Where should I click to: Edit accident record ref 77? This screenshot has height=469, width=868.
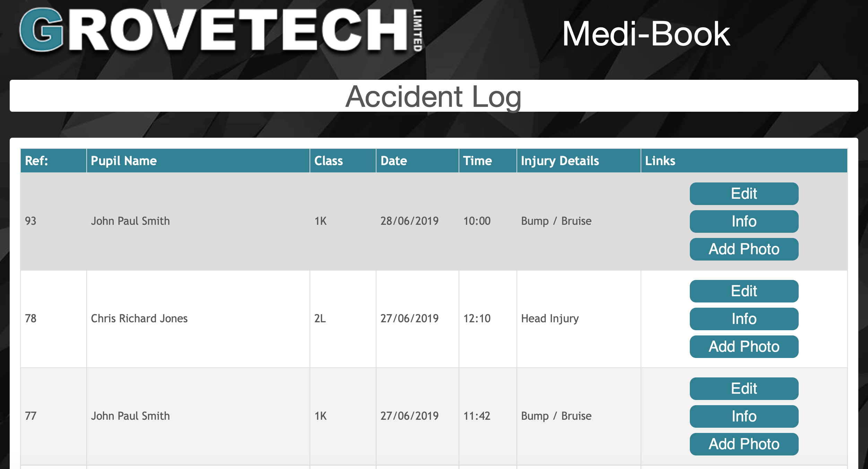(x=744, y=389)
